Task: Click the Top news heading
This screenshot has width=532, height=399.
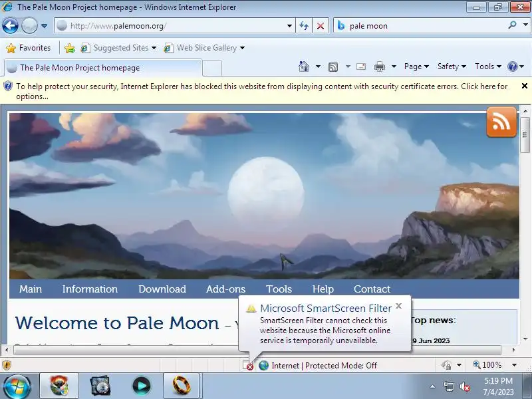Action: 433,321
